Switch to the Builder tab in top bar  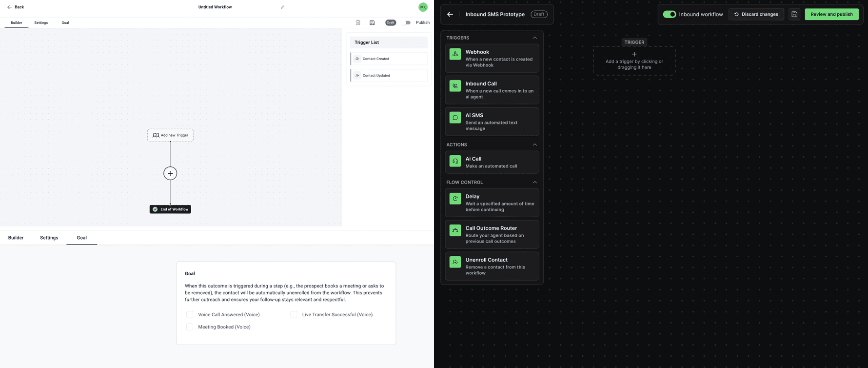[17, 22]
